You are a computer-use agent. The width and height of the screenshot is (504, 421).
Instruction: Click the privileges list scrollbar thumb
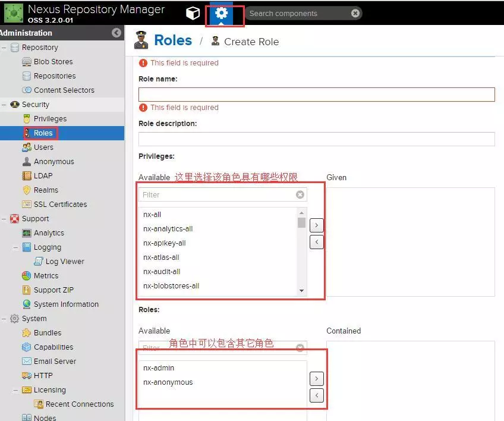(301, 222)
